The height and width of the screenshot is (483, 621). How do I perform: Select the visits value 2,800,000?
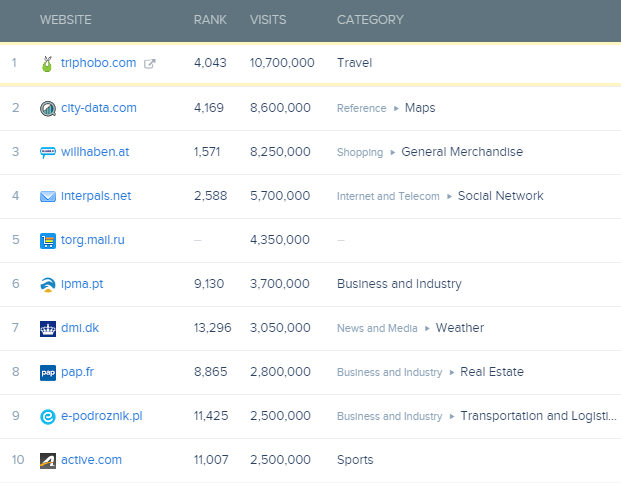tap(280, 371)
